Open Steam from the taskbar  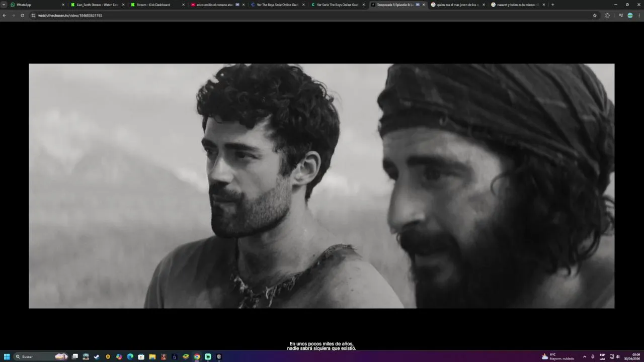pos(97,356)
